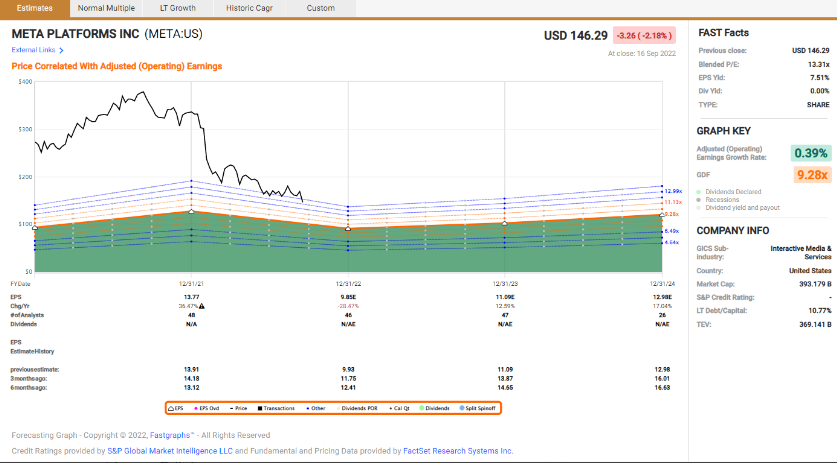Click the previous estimate value 13.91
The image size is (837, 463).
point(192,370)
